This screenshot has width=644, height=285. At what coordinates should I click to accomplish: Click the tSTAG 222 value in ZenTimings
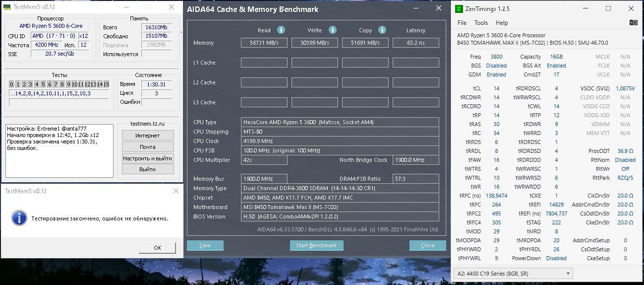(x=556, y=222)
